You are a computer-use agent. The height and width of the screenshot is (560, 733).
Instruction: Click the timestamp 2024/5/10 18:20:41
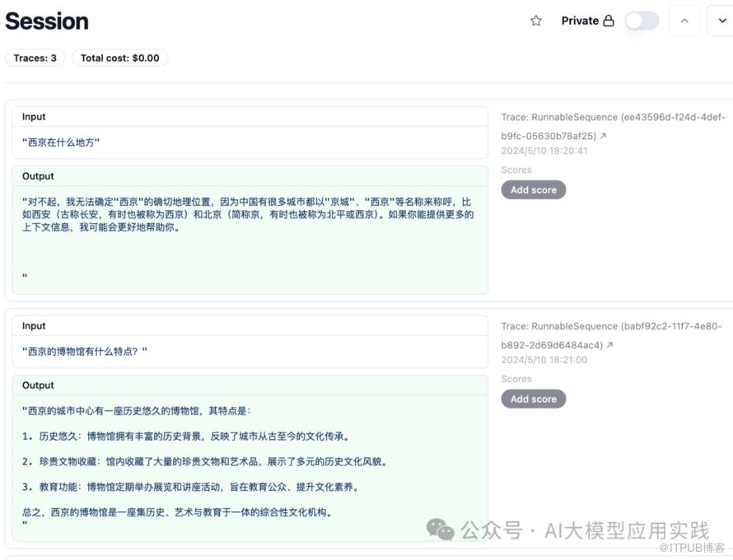click(x=544, y=151)
